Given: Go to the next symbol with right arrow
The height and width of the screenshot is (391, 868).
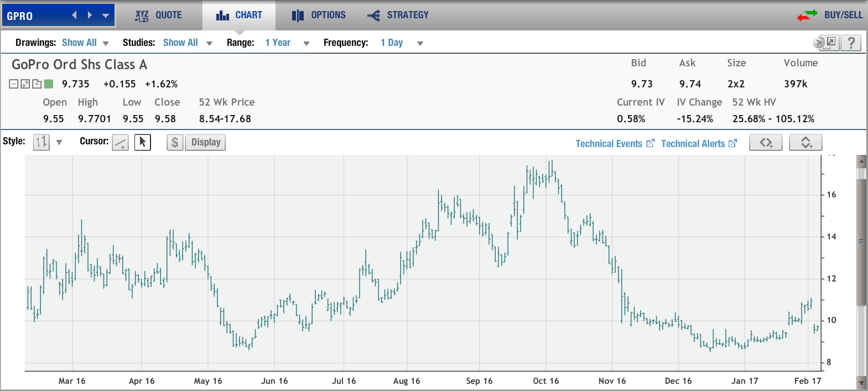Looking at the screenshot, I should tap(90, 15).
